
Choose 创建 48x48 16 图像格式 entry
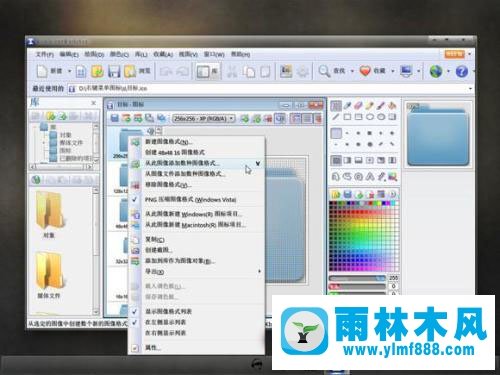(196, 152)
